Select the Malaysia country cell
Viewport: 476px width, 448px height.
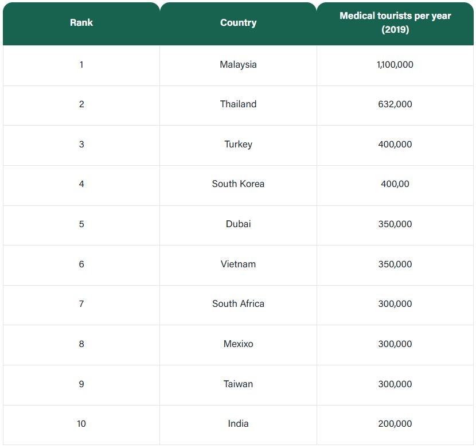pyautogui.click(x=238, y=65)
